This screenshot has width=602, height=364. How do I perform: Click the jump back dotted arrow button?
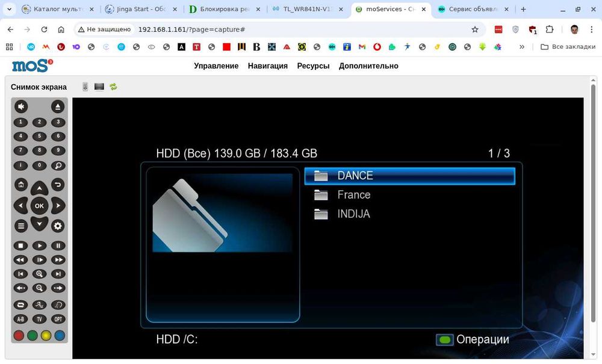(x=20, y=288)
